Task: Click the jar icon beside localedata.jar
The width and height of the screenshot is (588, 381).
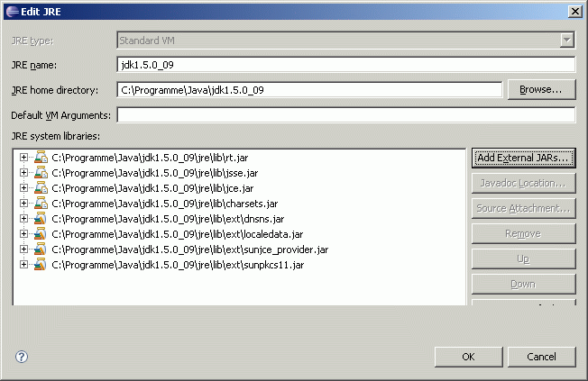Action: pos(40,234)
